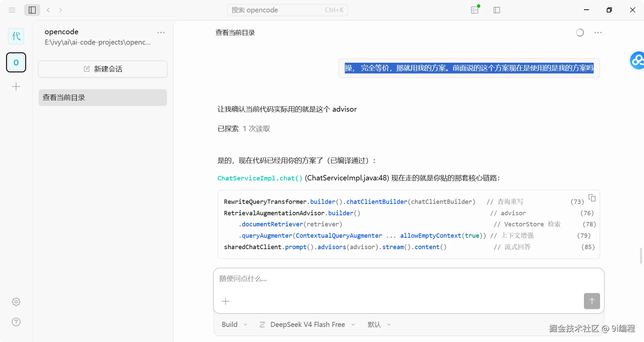This screenshot has height=342, width=644.
Task: Open the 查看当前目录 session in sidebar
Action: pyautogui.click(x=103, y=98)
